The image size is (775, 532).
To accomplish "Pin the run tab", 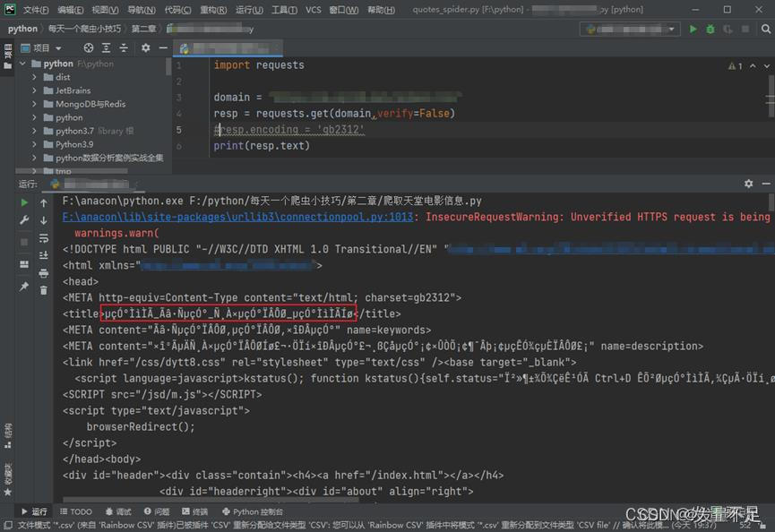I will (x=23, y=287).
